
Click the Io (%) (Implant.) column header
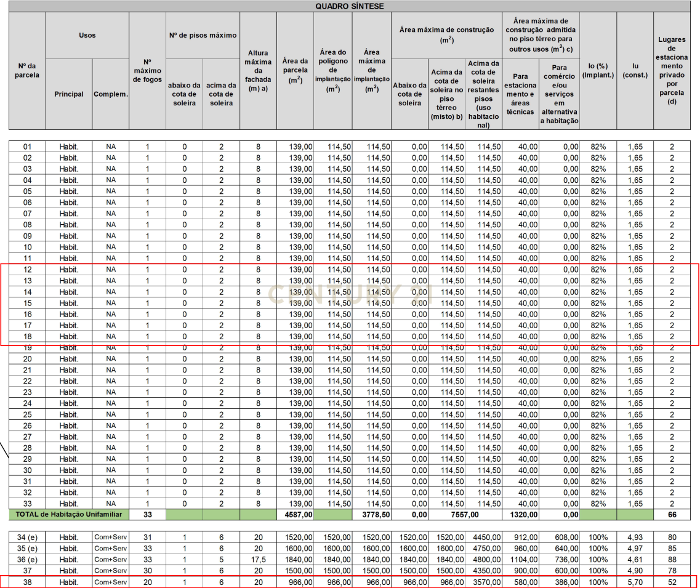[x=598, y=70]
